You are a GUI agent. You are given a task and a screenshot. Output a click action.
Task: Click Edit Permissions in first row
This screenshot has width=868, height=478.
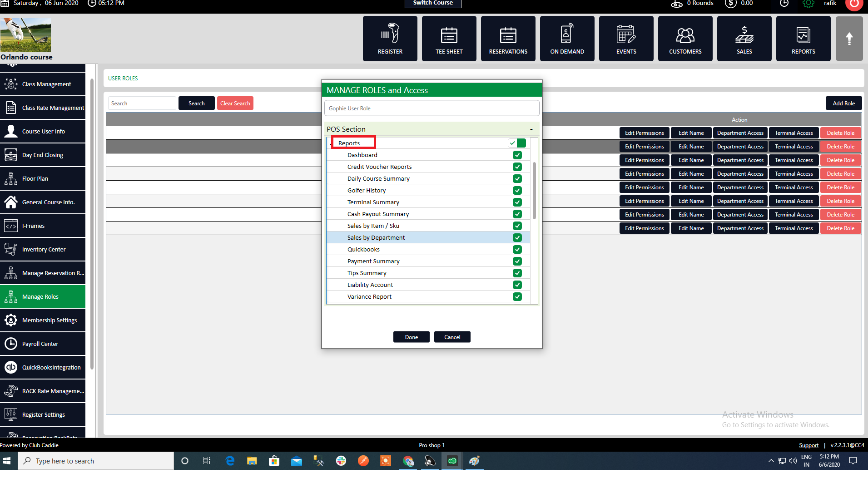644,133
